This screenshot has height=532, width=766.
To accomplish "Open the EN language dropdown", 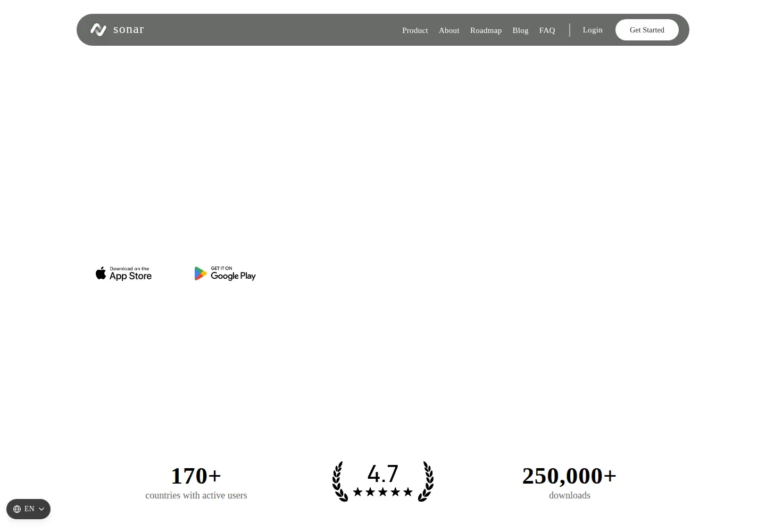I will [x=28, y=509].
